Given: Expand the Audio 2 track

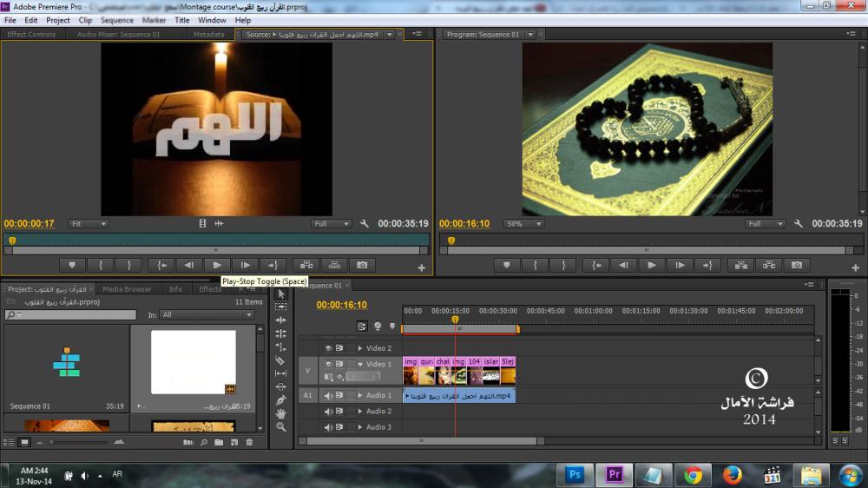Looking at the screenshot, I should 360,412.
